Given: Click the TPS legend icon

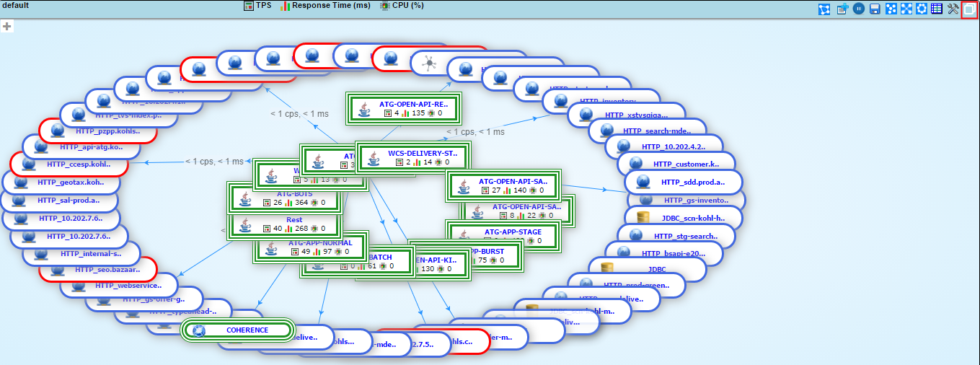Looking at the screenshot, I should point(248,5).
